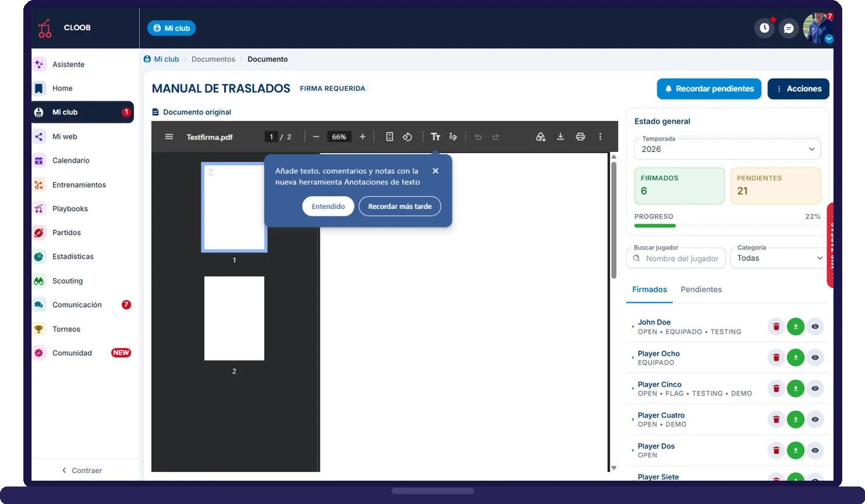View Player Ocho's document with eye icon
The image size is (865, 504).
[815, 358]
